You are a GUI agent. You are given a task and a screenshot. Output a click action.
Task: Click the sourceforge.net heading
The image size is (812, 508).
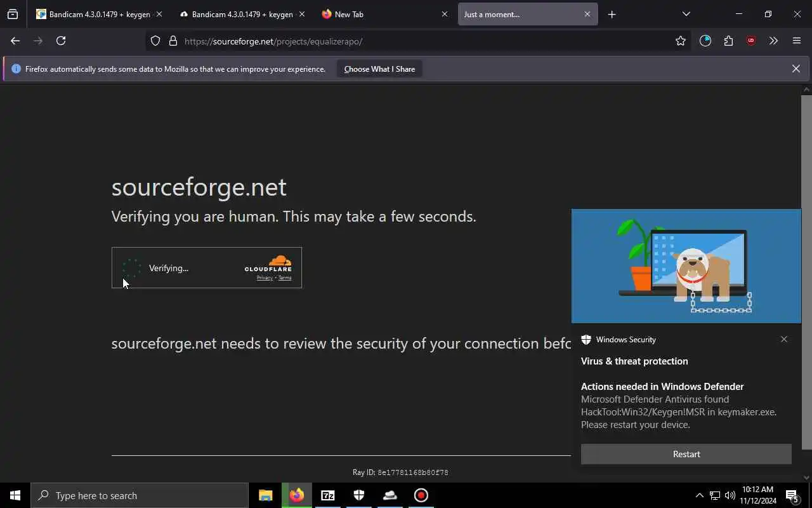[199, 187]
